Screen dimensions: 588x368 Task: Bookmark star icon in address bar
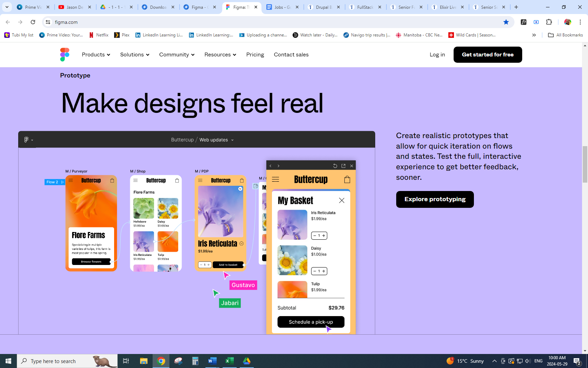[x=506, y=22]
